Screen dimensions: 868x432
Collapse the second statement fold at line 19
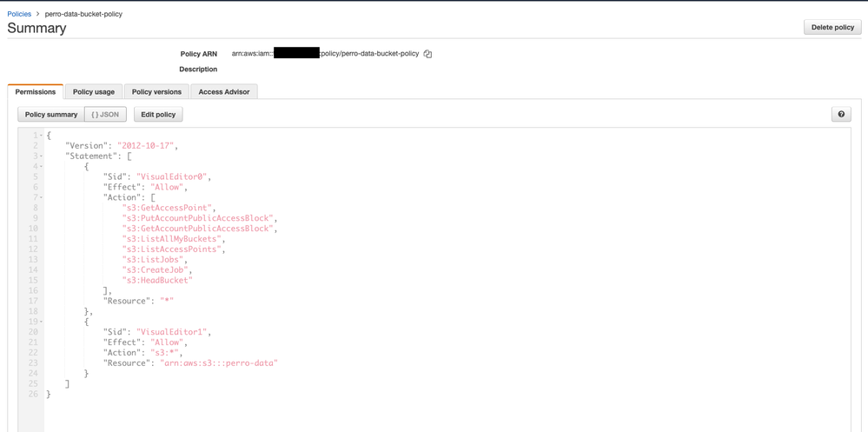click(x=42, y=322)
